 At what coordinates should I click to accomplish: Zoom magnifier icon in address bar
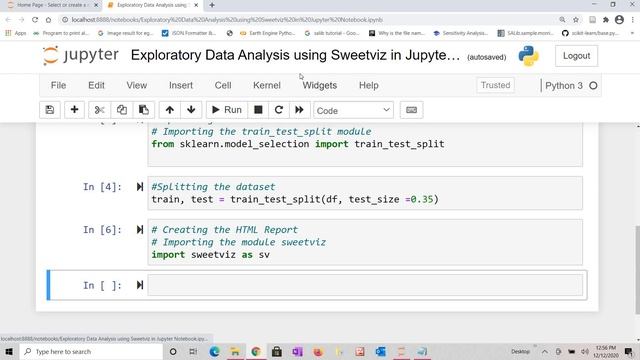point(562,20)
